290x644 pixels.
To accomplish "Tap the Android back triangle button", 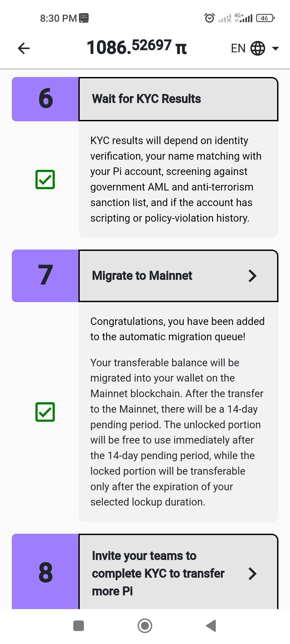I will pyautogui.click(x=211, y=626).
